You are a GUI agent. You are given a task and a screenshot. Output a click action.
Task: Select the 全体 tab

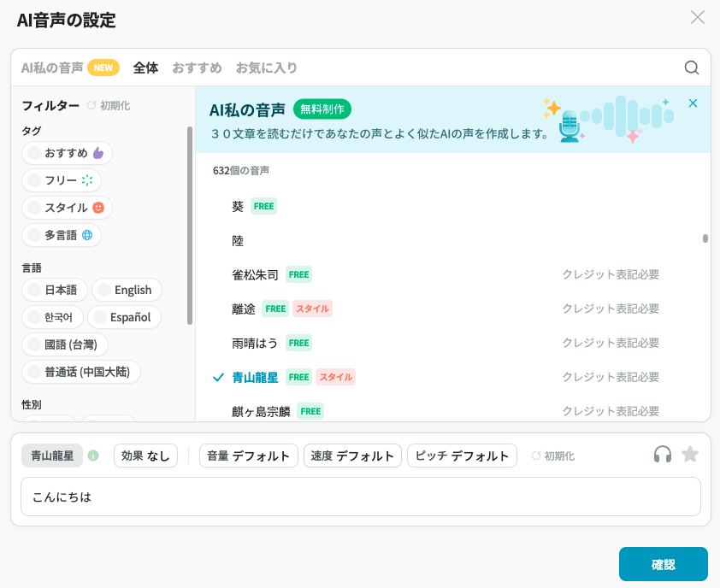click(x=146, y=67)
